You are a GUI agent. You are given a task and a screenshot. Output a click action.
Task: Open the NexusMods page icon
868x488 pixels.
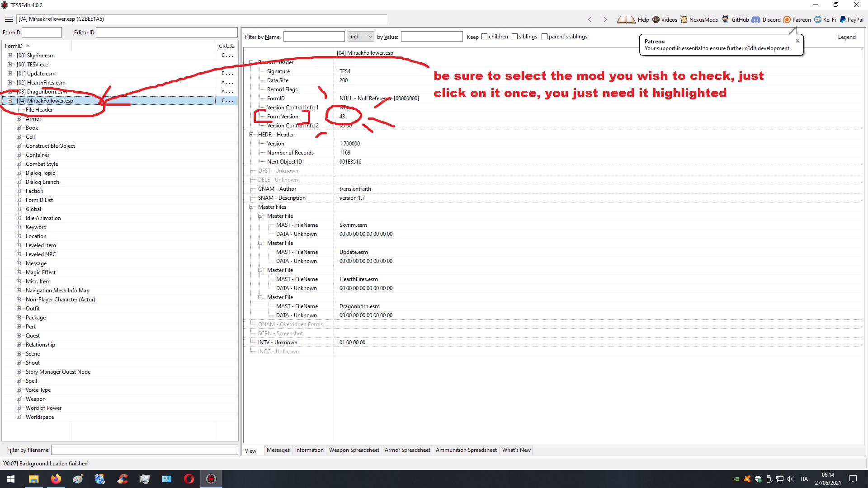[684, 19]
